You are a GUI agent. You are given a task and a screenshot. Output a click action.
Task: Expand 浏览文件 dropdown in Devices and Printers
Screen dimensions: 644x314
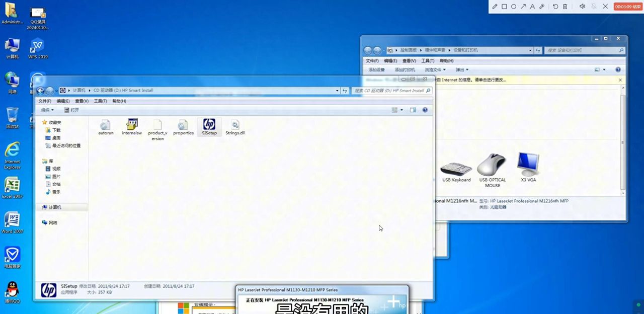(x=436, y=70)
